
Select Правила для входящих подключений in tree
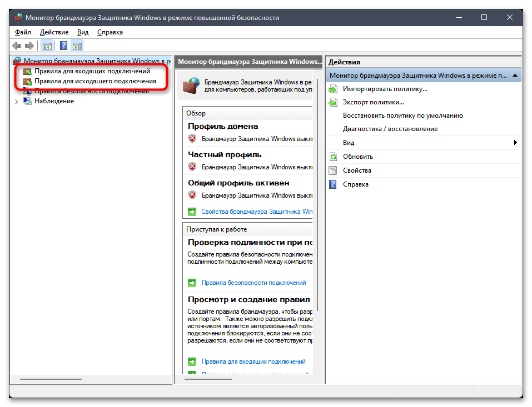click(x=92, y=71)
